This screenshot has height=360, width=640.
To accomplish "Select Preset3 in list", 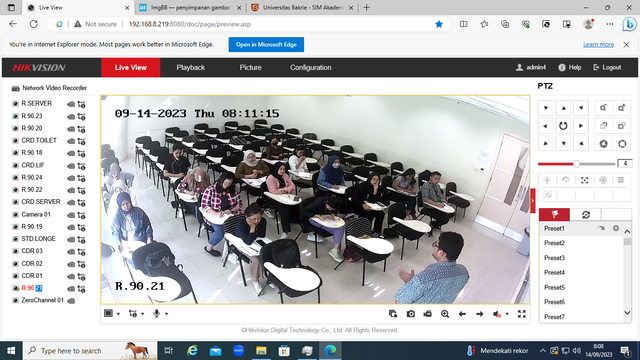I will [x=554, y=258].
